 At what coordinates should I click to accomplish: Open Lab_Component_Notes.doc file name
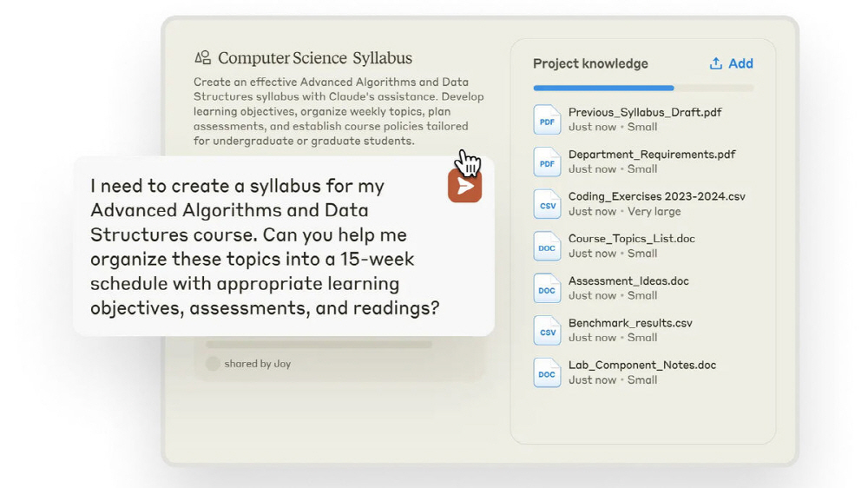click(x=642, y=365)
